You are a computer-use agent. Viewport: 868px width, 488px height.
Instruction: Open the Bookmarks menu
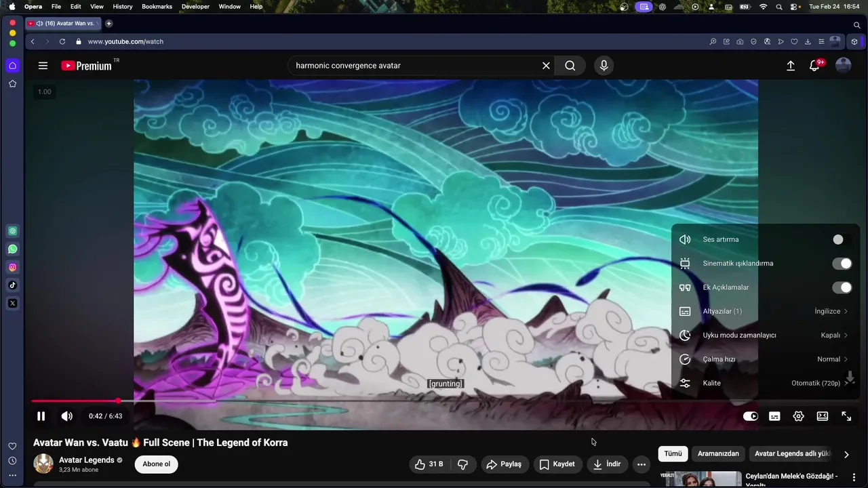(x=157, y=7)
